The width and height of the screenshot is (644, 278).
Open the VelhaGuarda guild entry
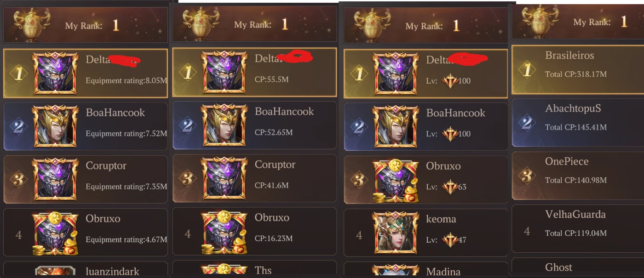[x=578, y=228]
